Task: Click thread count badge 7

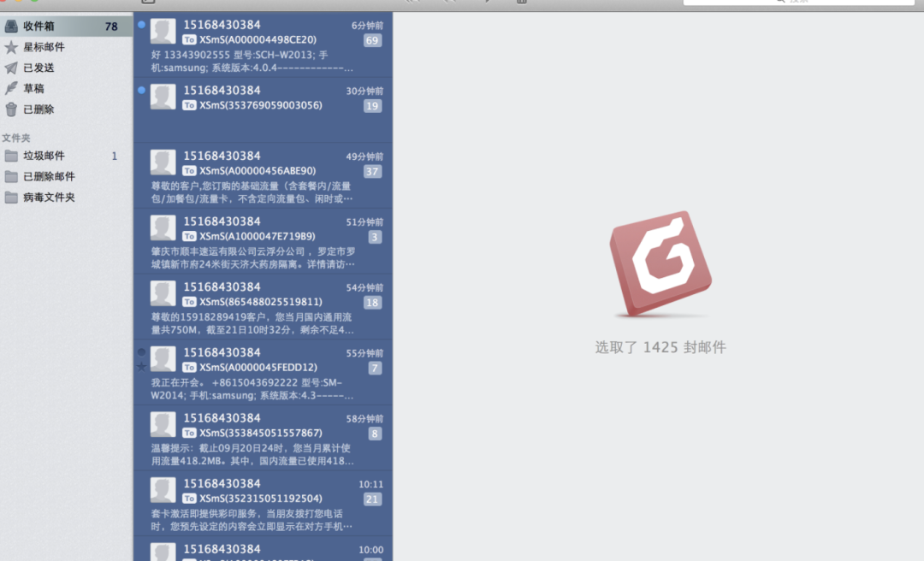Action: (x=375, y=368)
